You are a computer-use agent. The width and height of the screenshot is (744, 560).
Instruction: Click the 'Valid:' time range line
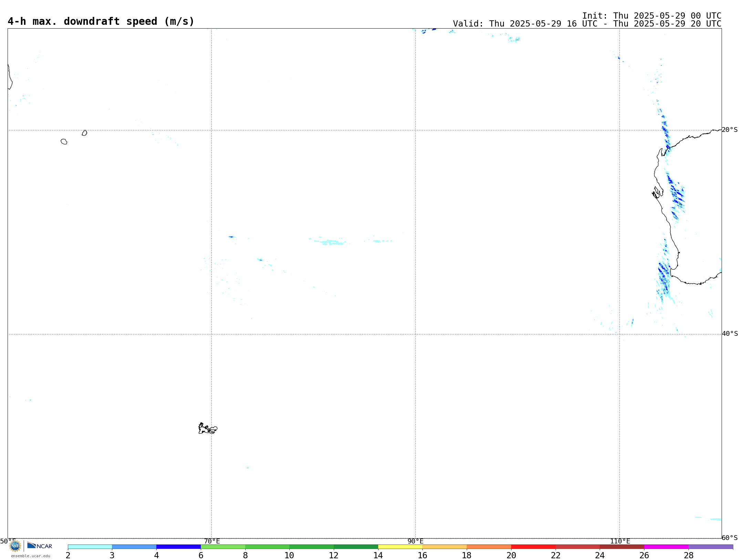[587, 24]
